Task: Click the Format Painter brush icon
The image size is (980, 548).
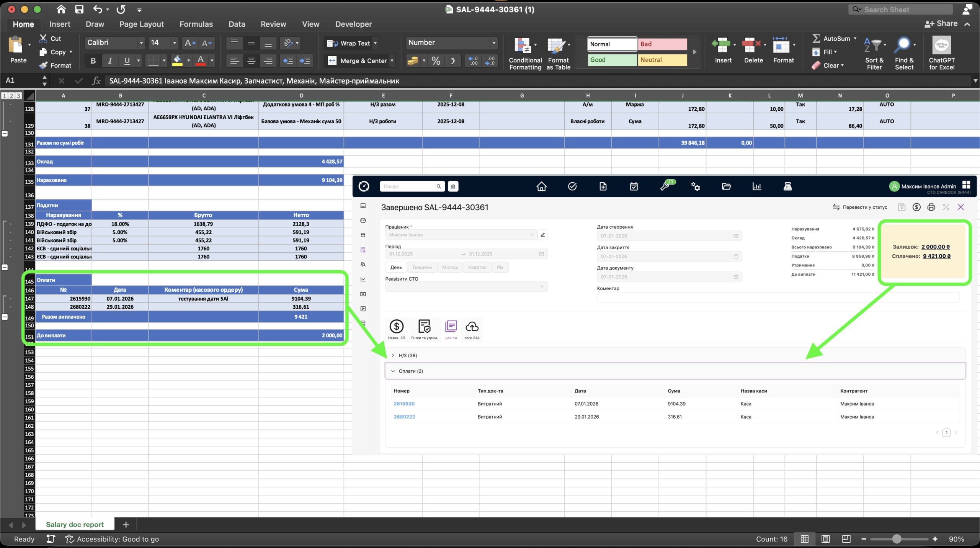Action: [44, 65]
